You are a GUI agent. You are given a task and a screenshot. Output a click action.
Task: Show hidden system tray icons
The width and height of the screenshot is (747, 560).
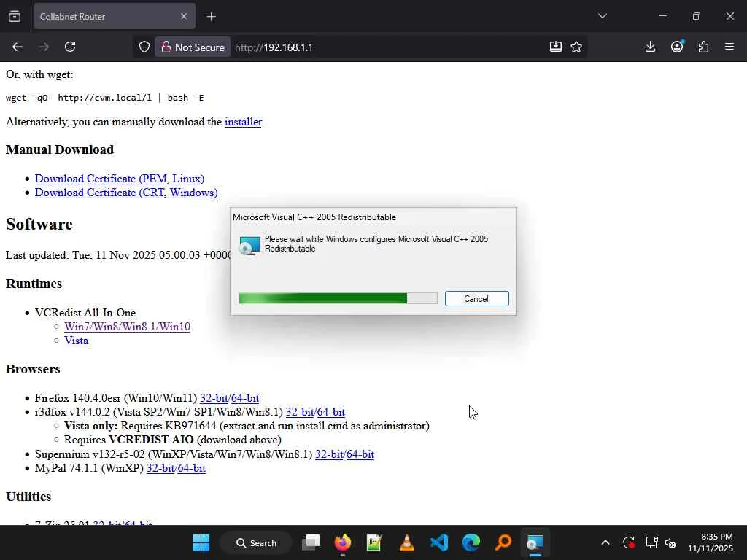(x=605, y=542)
